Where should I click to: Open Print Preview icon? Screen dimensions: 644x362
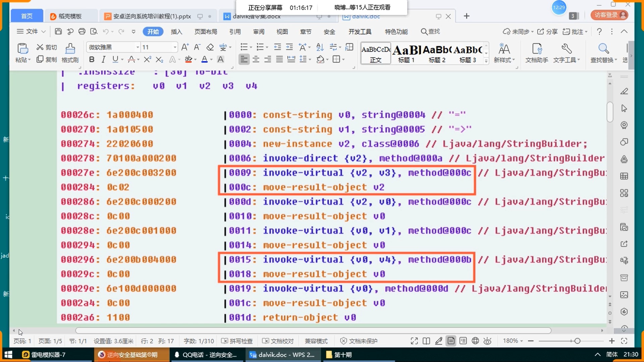coord(94,32)
